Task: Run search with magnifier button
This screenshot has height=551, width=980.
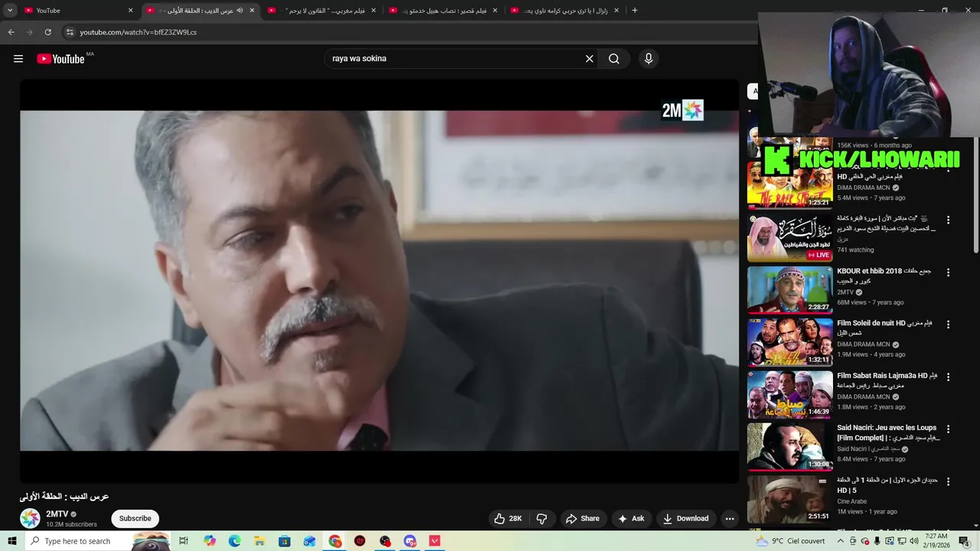Action: [x=614, y=59]
